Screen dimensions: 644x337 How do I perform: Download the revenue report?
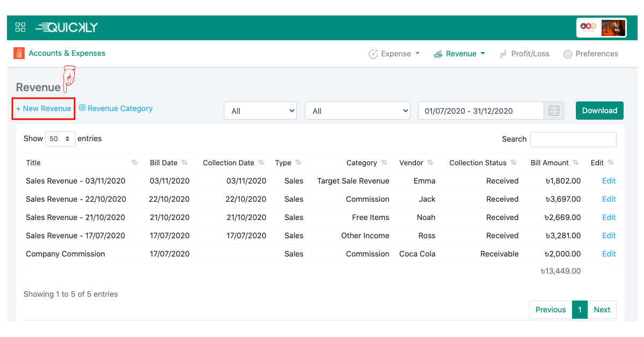coord(599,111)
